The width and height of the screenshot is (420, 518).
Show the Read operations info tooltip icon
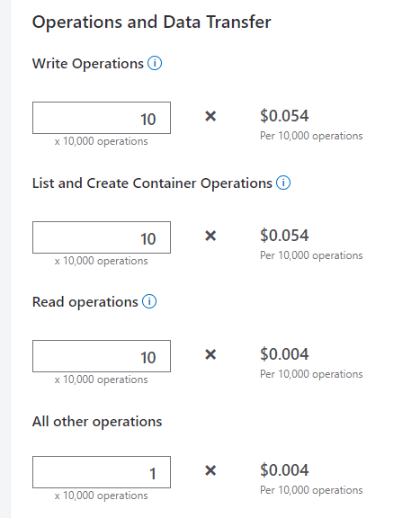149,301
